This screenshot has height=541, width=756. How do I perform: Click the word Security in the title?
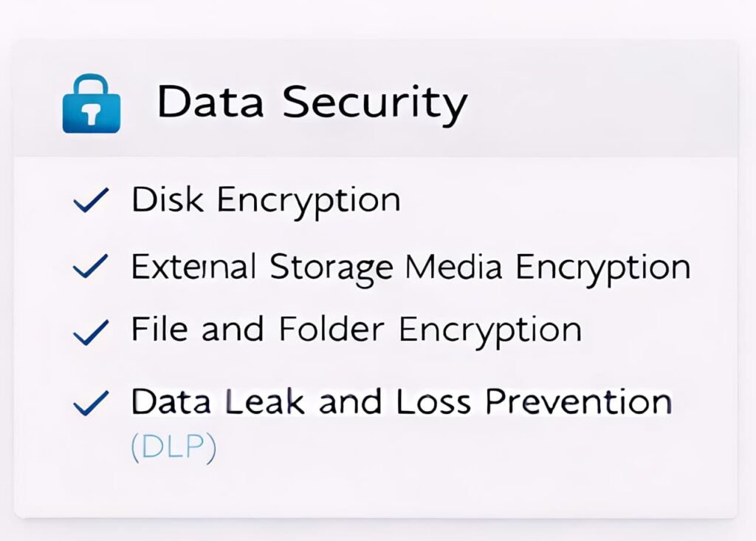coord(375,103)
